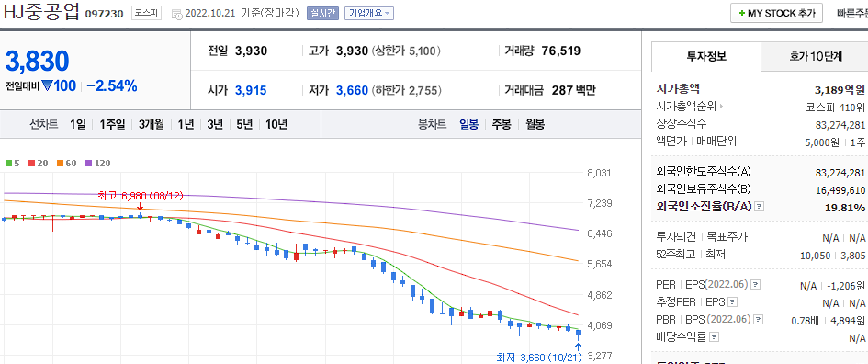This screenshot has width=868, height=364.
Task: Select 월봉 candle chart
Action: pos(535,125)
